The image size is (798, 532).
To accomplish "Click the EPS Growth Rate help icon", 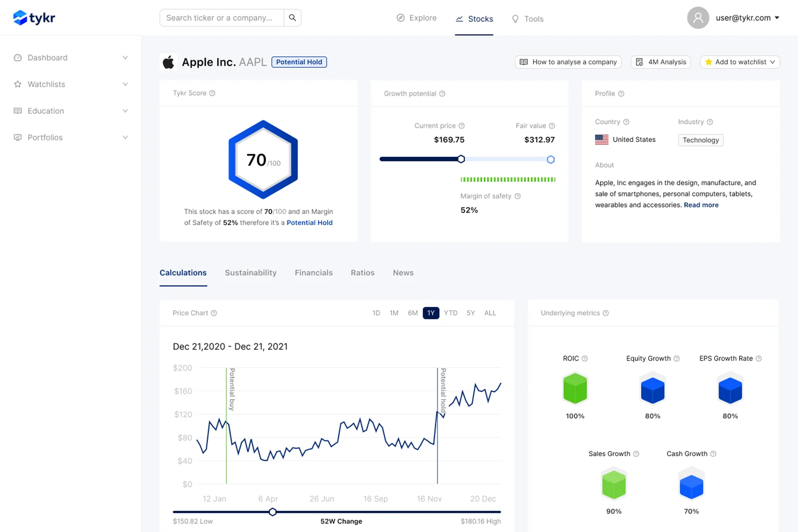I will coord(759,358).
